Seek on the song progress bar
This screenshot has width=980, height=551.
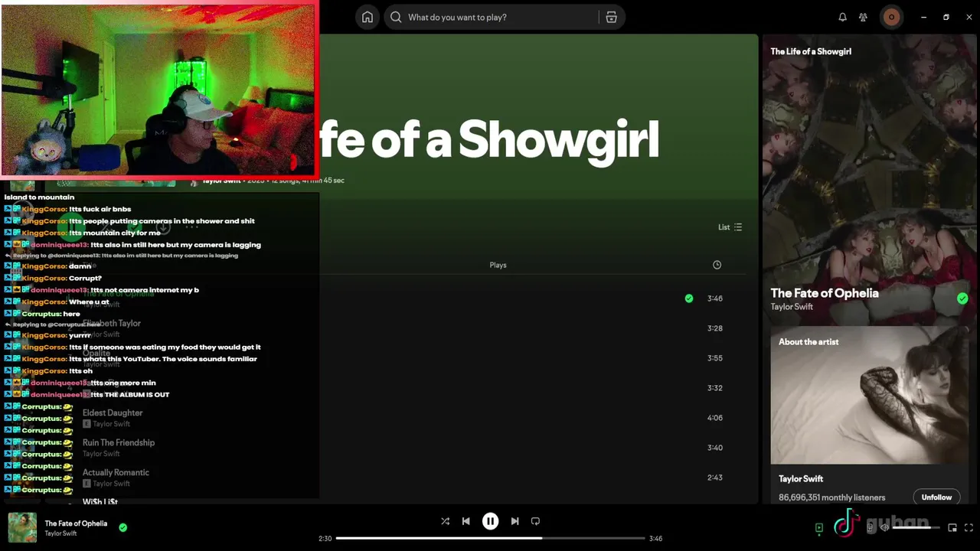tap(490, 538)
